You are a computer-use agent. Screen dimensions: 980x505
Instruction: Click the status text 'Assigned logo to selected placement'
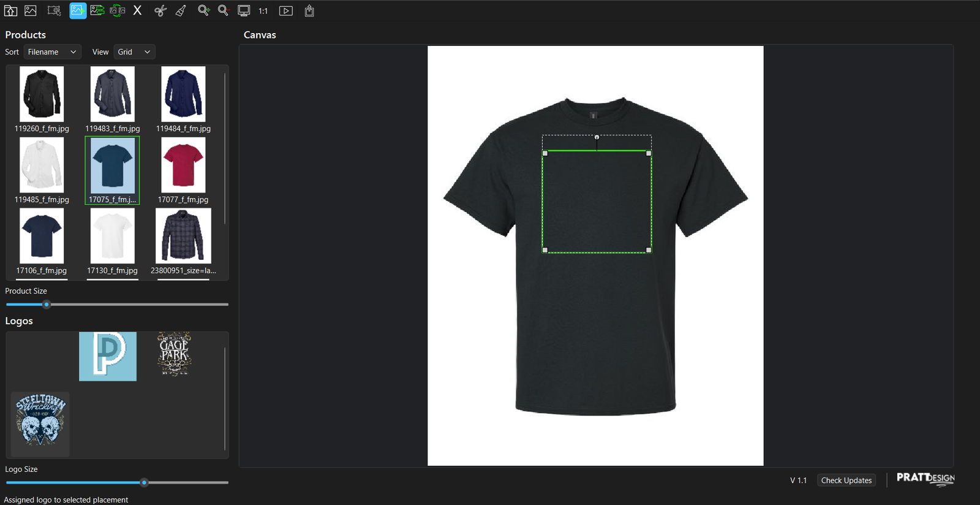[66, 500]
